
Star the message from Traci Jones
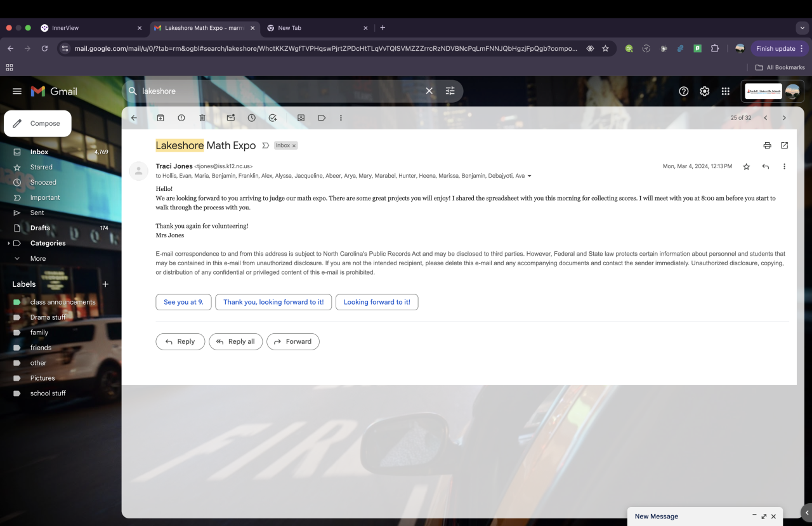click(747, 166)
